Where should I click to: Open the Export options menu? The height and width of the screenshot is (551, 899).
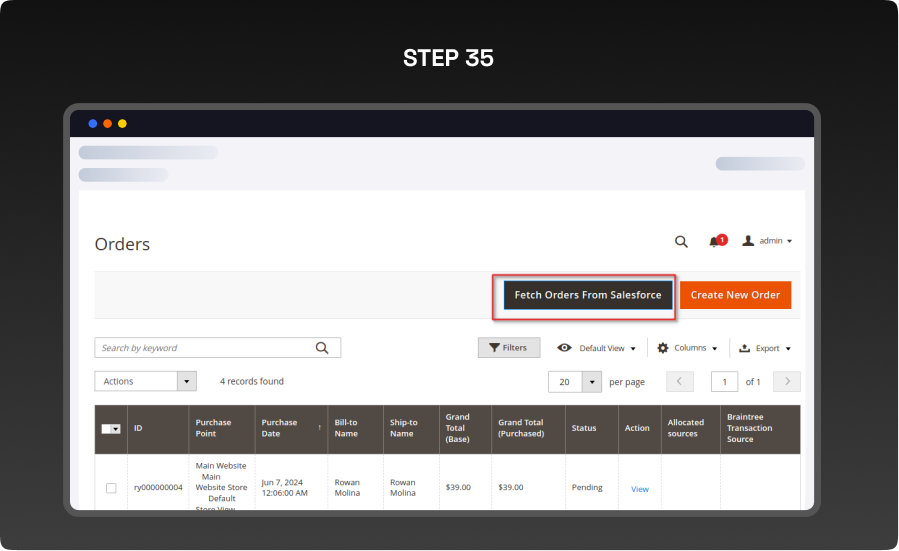coord(765,348)
